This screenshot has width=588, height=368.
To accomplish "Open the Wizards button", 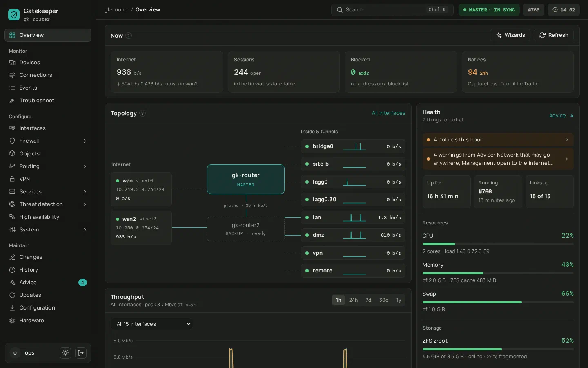I will click(x=510, y=35).
